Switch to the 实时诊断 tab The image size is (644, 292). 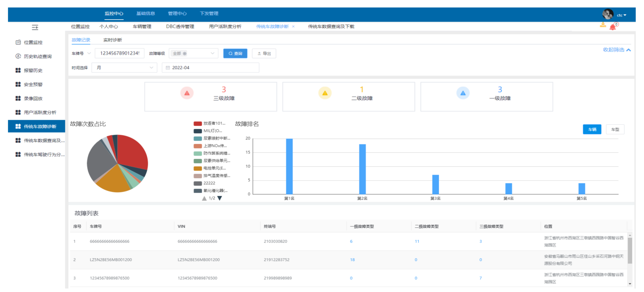click(x=113, y=40)
